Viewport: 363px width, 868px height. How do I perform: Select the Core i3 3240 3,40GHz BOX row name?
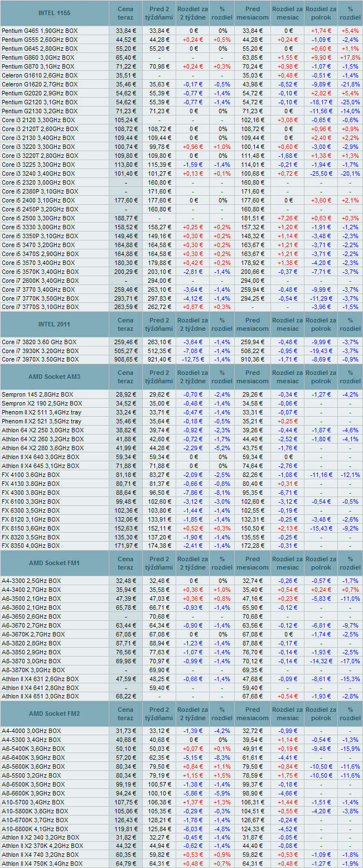[x=38, y=173]
